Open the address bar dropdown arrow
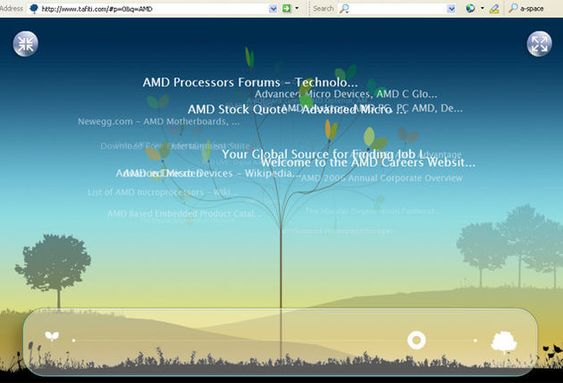The height and width of the screenshot is (383, 563). click(x=273, y=8)
